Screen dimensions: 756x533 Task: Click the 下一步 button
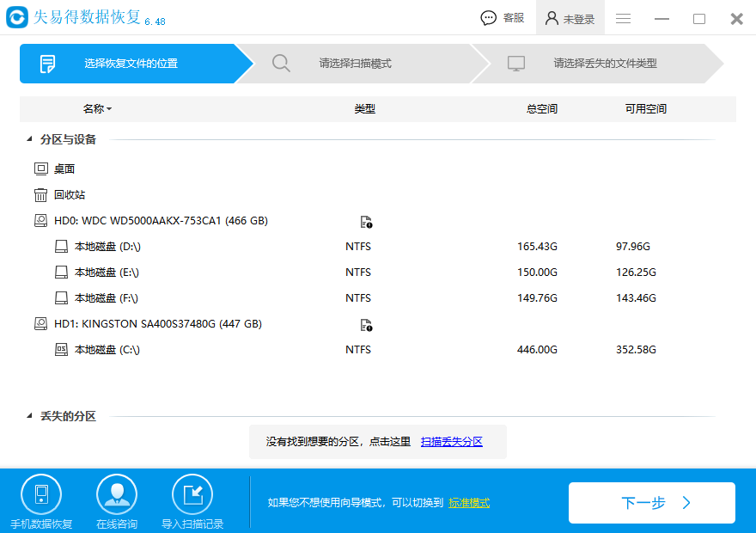652,503
